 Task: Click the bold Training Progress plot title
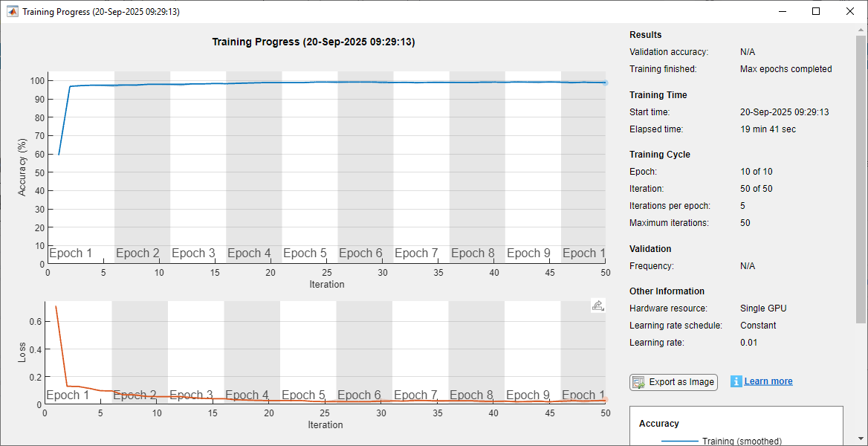click(314, 42)
